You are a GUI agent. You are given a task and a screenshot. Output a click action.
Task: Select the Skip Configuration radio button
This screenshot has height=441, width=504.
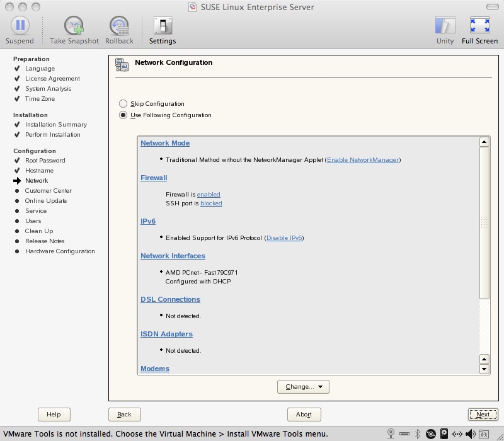pyautogui.click(x=123, y=103)
